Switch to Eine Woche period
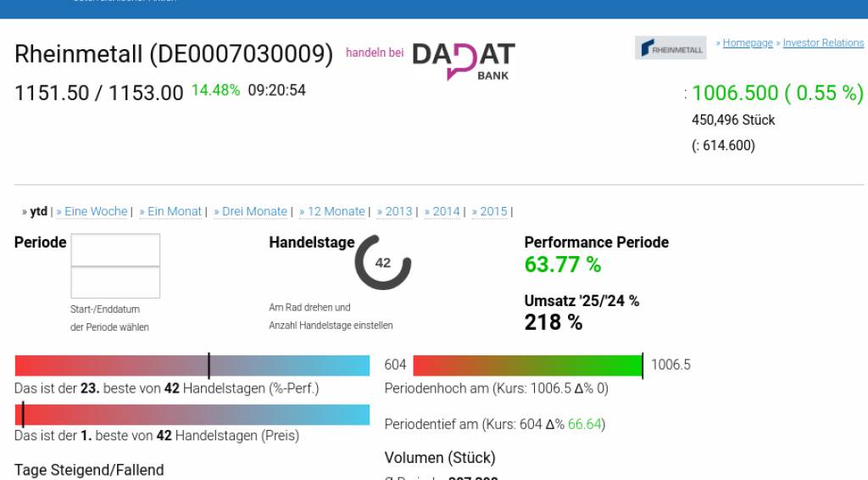 (x=95, y=212)
